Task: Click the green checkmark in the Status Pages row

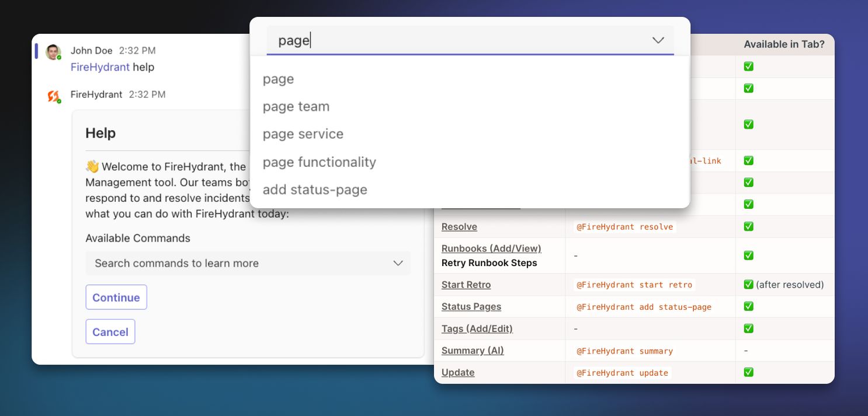Action: 748,306
